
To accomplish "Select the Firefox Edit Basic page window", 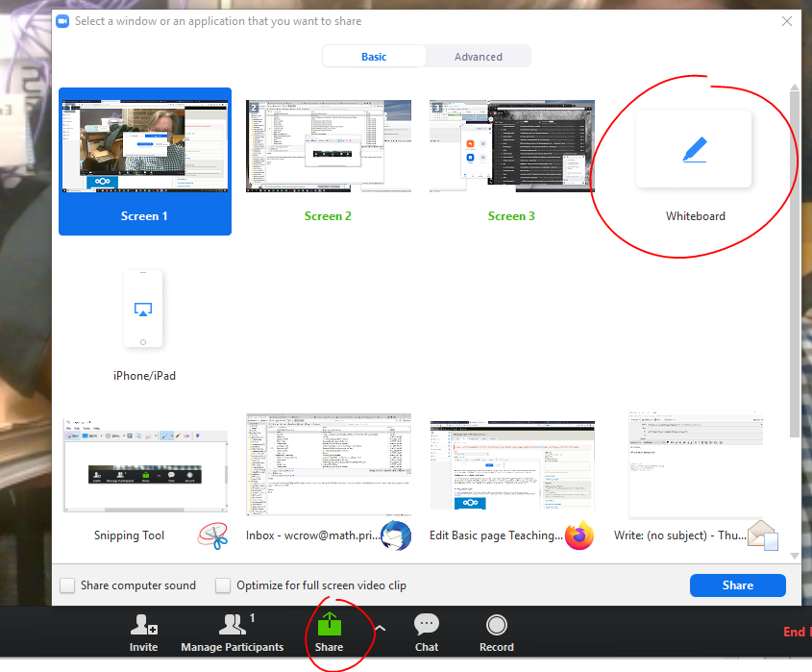I will pyautogui.click(x=511, y=465).
